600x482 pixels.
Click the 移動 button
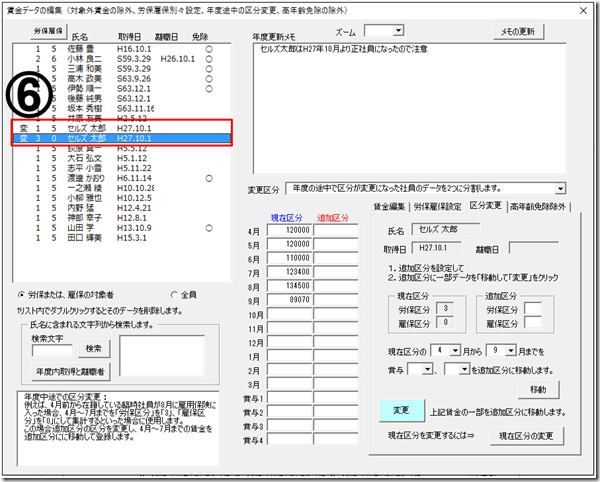click(x=538, y=389)
